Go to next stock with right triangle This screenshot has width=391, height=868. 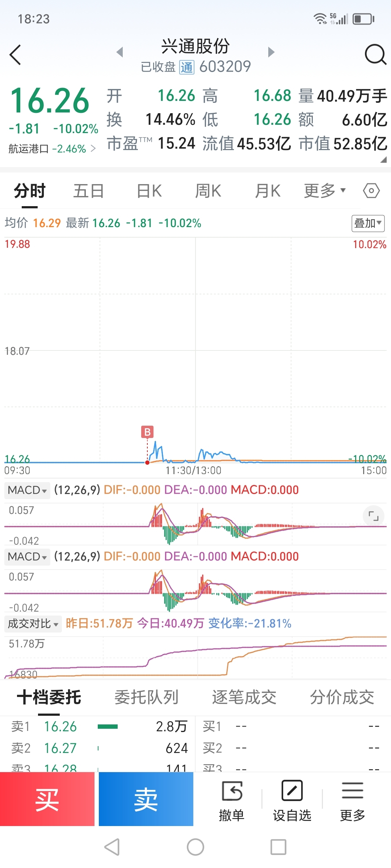click(x=271, y=52)
